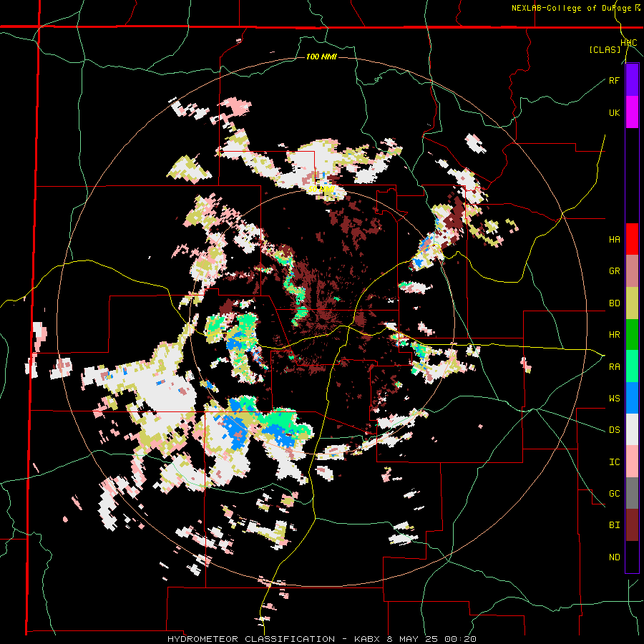Click the Hydrometeor Classification KABX title text
Image resolution: width=644 pixels, height=644 pixels.
[321, 639]
